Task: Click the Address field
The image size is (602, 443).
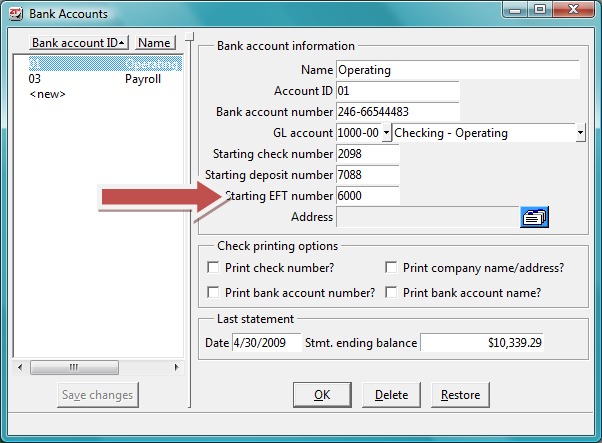Action: tap(428, 217)
